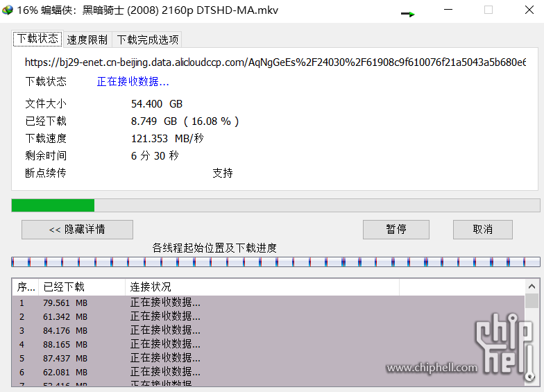Screen dimensions: 544x392
Task: Click the green download progress bar
Action: (275, 205)
